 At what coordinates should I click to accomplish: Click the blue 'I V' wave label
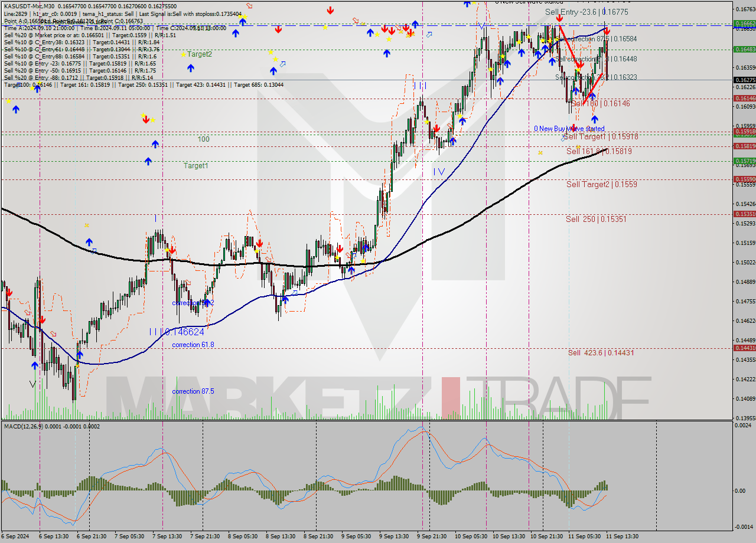click(x=439, y=172)
